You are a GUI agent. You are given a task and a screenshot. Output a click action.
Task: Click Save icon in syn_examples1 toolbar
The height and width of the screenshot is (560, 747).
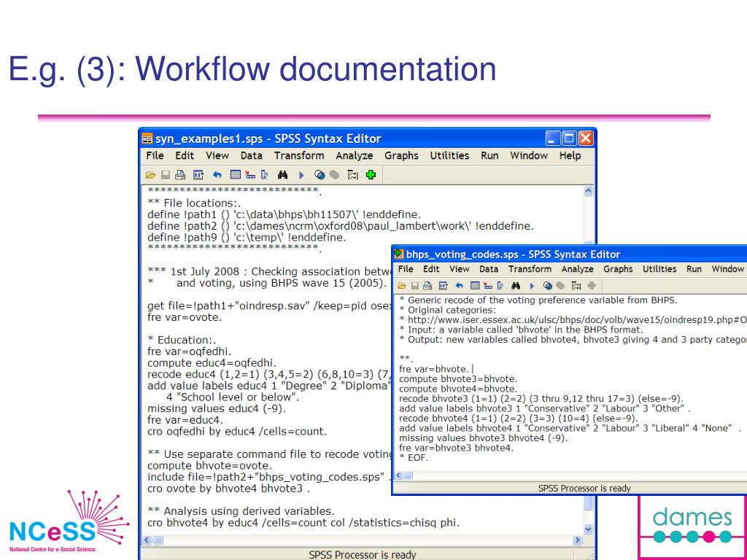click(166, 175)
